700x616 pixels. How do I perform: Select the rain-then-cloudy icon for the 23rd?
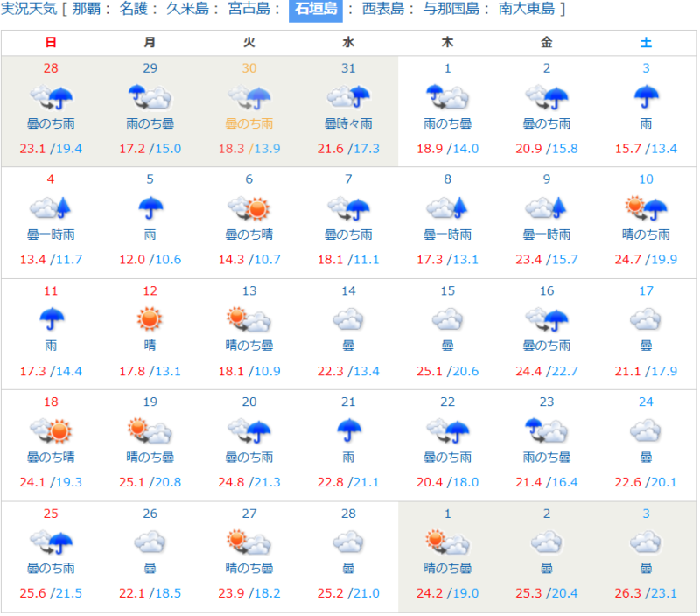pos(547,430)
